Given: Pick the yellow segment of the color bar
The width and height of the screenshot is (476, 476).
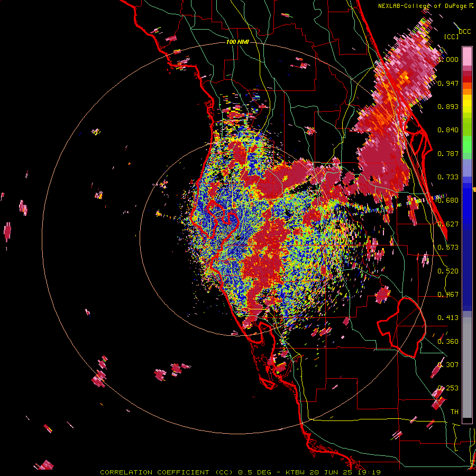Looking at the screenshot, I should coord(467,103).
